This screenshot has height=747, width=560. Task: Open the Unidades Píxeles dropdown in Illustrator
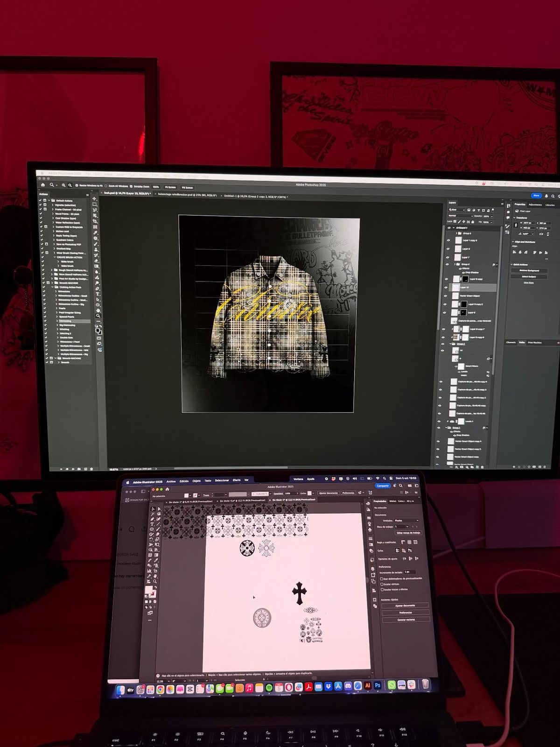[406, 521]
